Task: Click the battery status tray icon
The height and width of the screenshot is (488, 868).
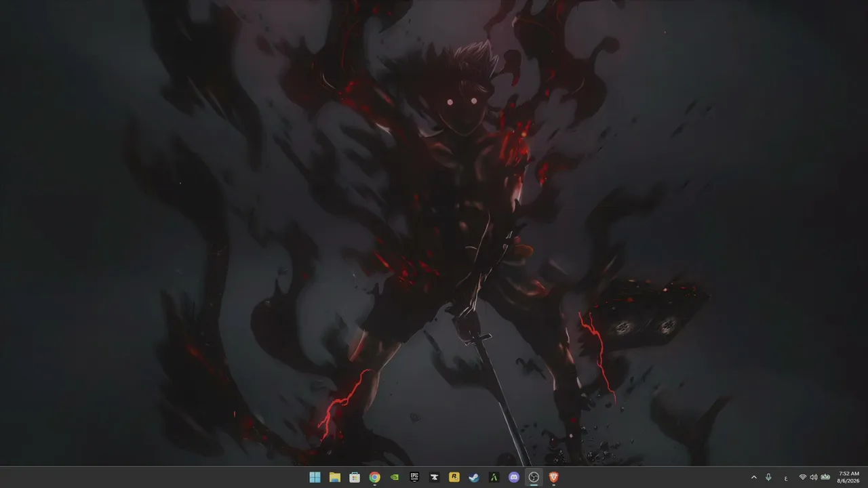Action: (825, 477)
